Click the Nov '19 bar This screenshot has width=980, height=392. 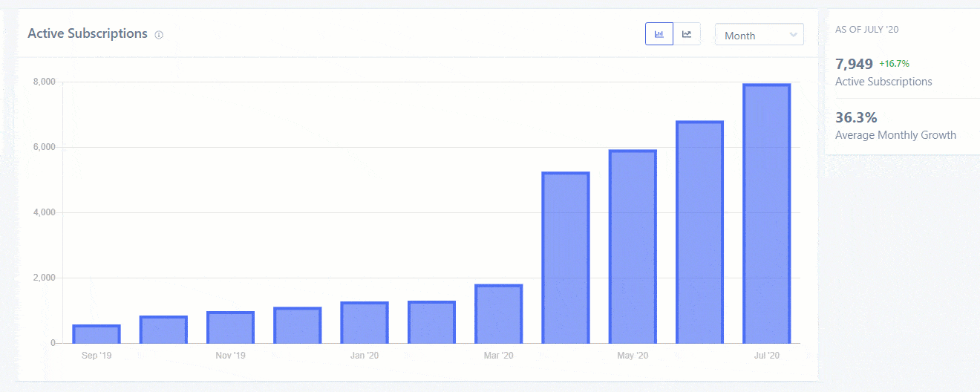tap(231, 327)
